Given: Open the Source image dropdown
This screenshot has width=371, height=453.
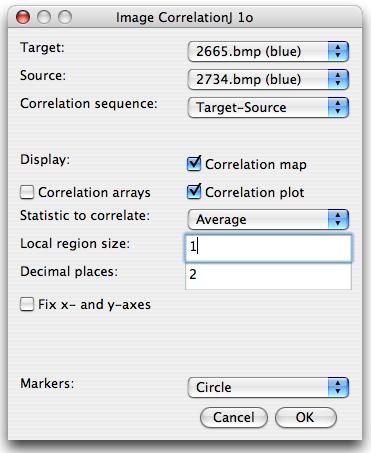Looking at the screenshot, I should (x=268, y=79).
